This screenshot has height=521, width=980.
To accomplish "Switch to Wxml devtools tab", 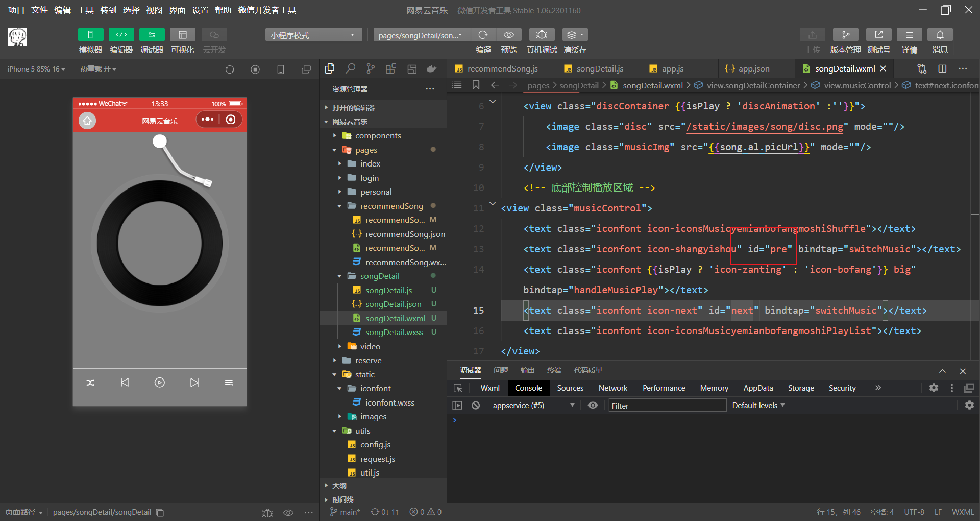I will click(490, 388).
